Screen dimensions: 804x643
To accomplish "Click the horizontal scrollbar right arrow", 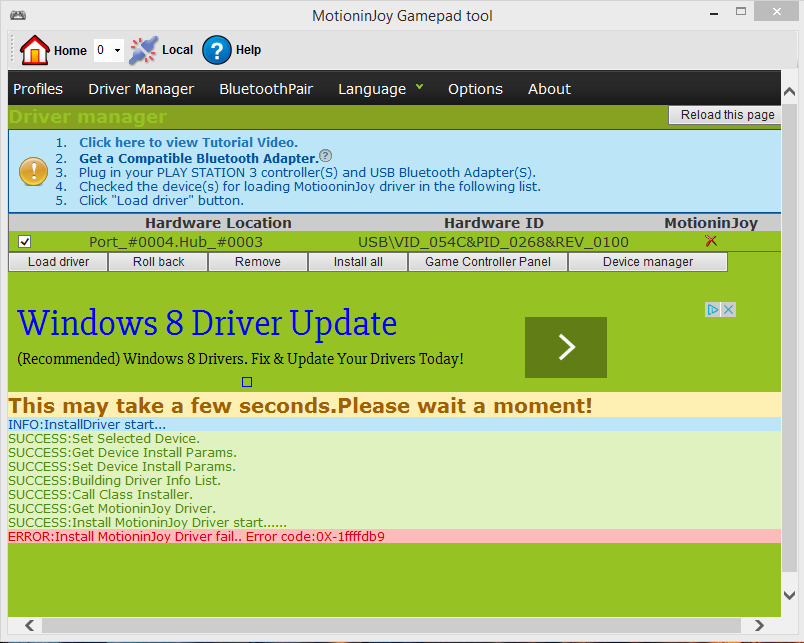I will [x=759, y=625].
